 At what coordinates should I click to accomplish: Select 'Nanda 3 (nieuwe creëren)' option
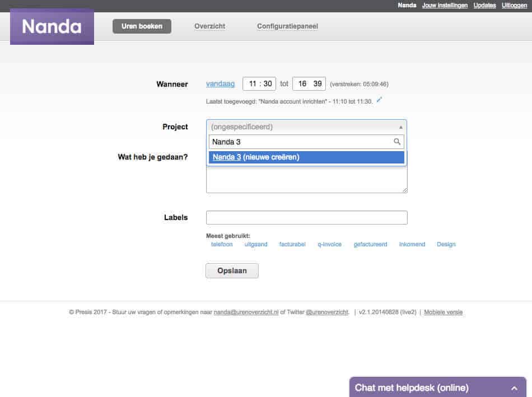point(306,157)
